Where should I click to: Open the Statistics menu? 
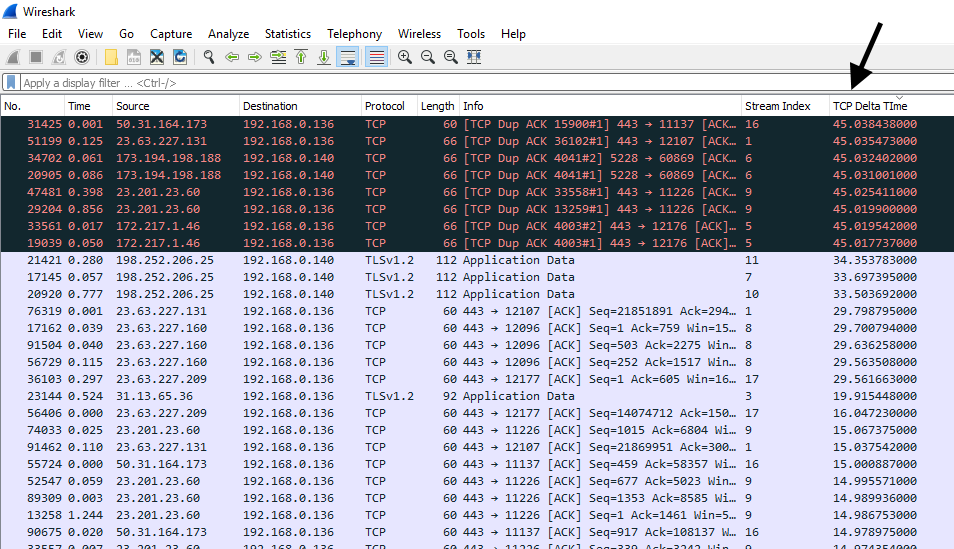pyautogui.click(x=288, y=34)
